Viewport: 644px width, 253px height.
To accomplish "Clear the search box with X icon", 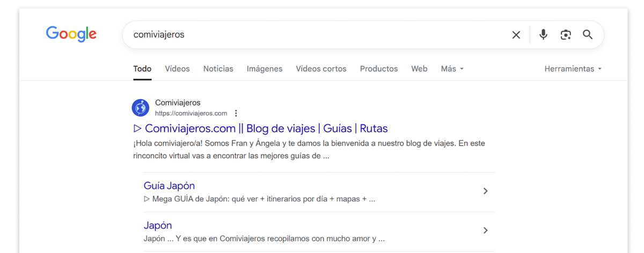I will [x=516, y=35].
